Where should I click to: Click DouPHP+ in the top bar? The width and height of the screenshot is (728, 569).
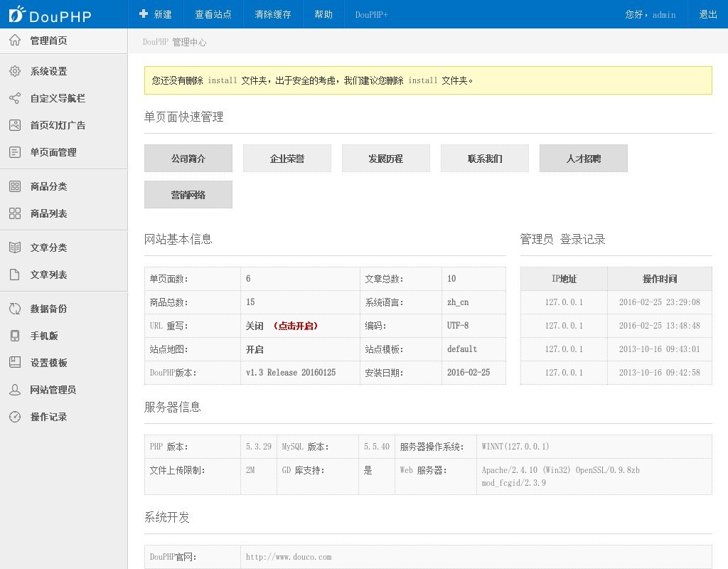371,14
